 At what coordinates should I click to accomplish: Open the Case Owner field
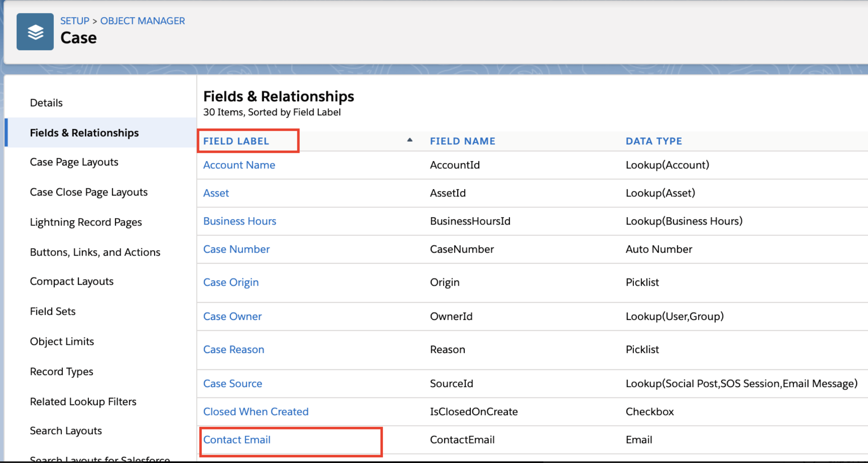click(232, 316)
